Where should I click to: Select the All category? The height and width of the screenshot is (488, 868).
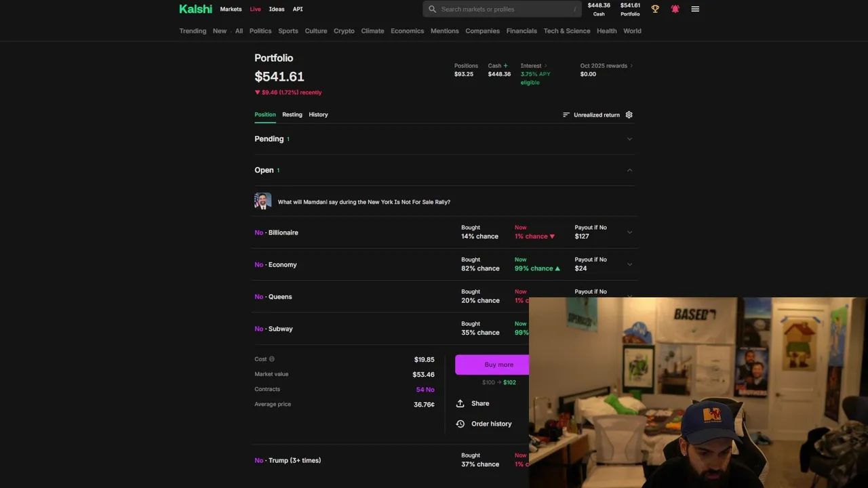pos(239,30)
